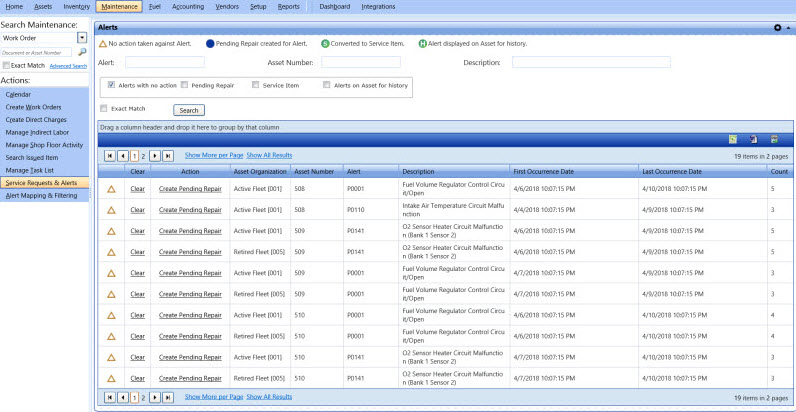Select page 2 in the top pager
Viewport: 796px width, 412px height.
143,156
